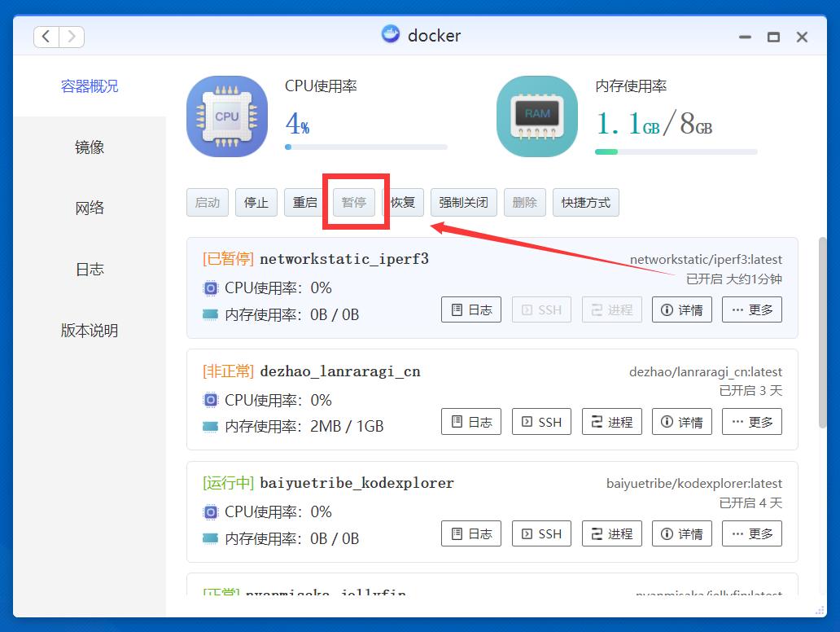Click the memory usage progress bar
This screenshot has width=840, height=632.
pyautogui.click(x=676, y=151)
